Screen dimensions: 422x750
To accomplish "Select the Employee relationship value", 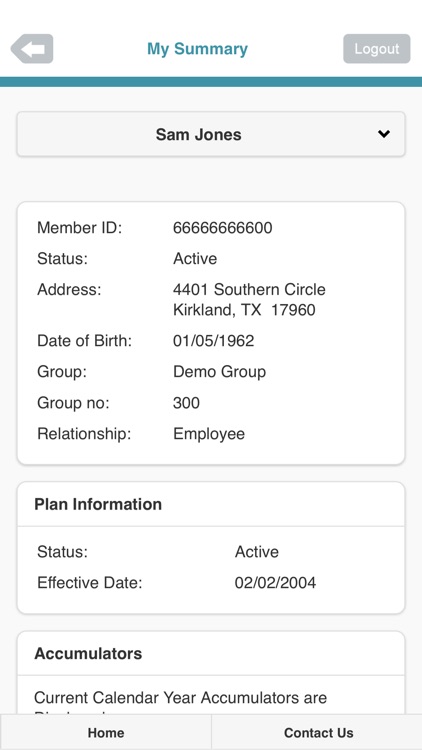I will pyautogui.click(x=209, y=434).
